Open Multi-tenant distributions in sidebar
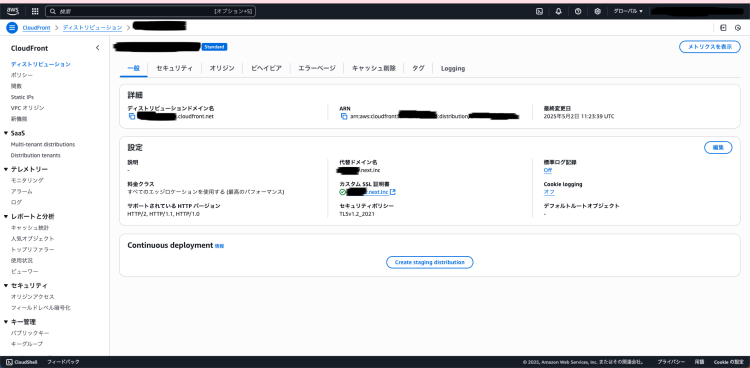 (43, 144)
